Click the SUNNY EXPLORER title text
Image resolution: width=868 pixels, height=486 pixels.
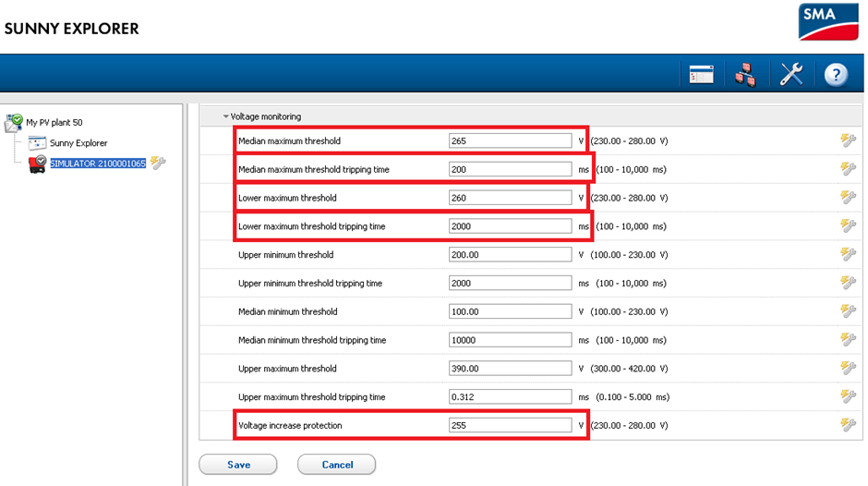(x=71, y=29)
